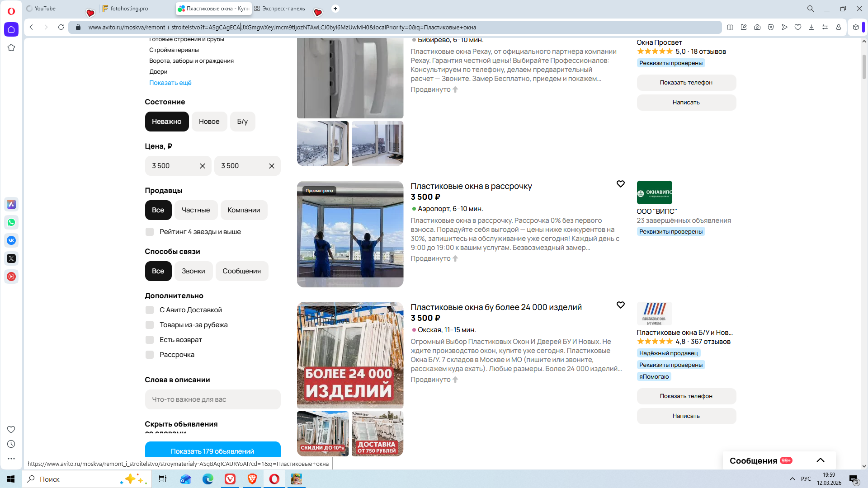This screenshot has width=868, height=488.
Task: Switch to the Экспресс-панель tab
Action: (283, 9)
